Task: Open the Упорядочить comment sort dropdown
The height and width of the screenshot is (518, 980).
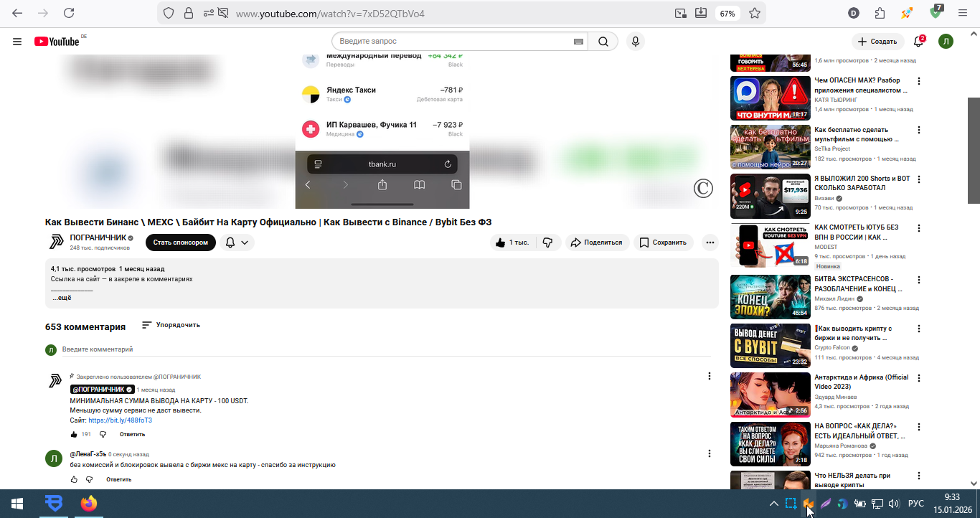Action: tap(171, 325)
